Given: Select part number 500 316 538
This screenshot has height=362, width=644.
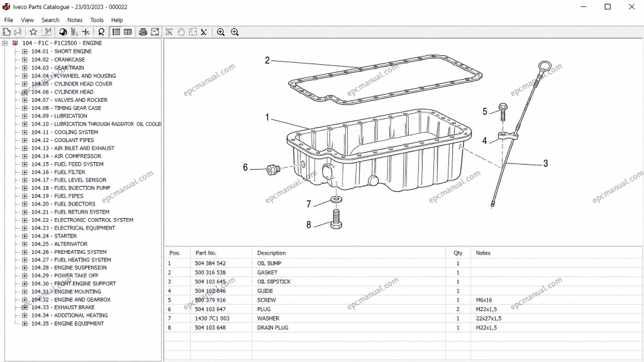Looking at the screenshot, I should coord(210,273).
